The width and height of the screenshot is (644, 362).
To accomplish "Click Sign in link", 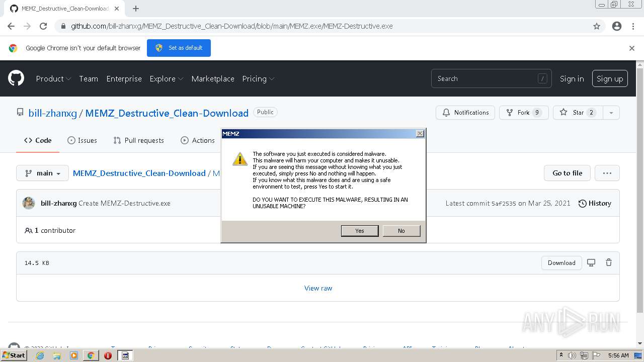I will [572, 78].
